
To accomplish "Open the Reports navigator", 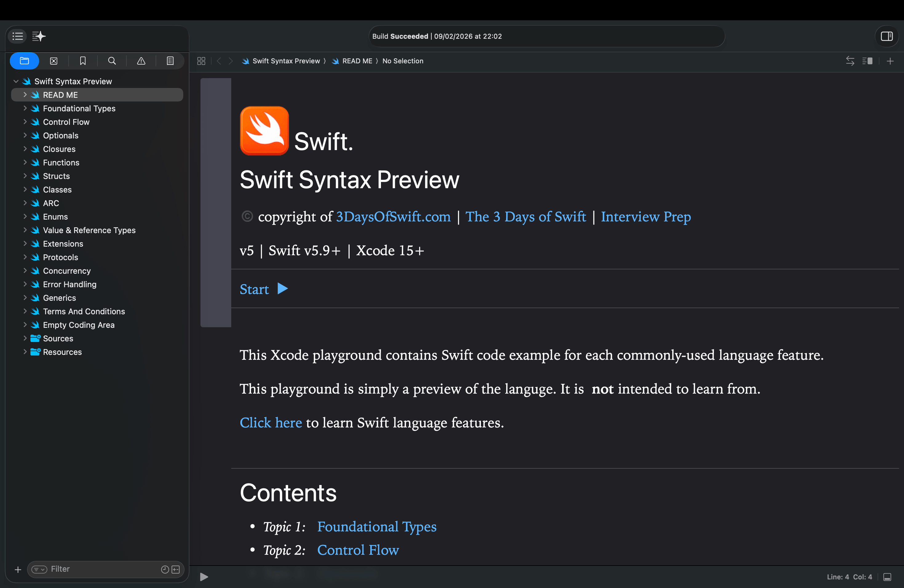I will click(x=170, y=61).
